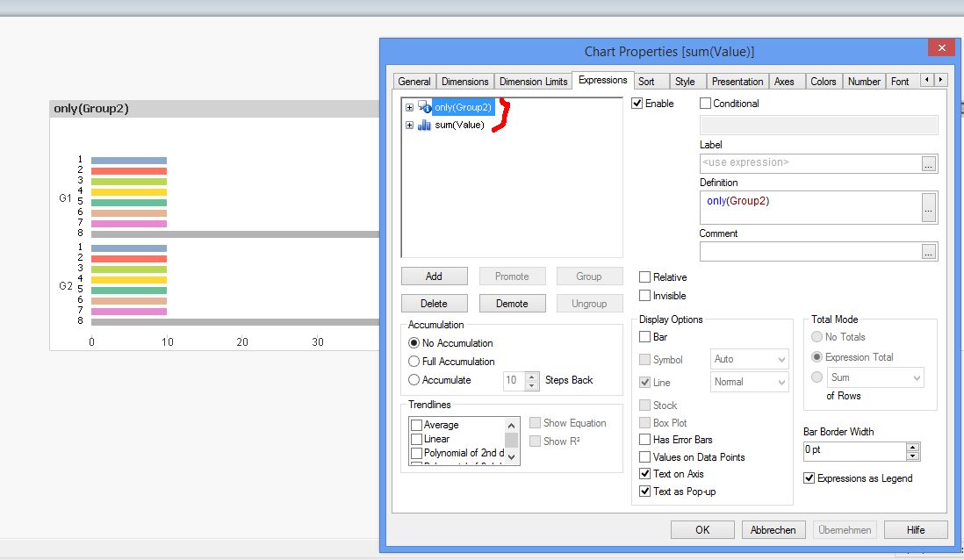Screen dimensions: 964x560
Task: Click the G1 group label in chart
Action: [65, 198]
